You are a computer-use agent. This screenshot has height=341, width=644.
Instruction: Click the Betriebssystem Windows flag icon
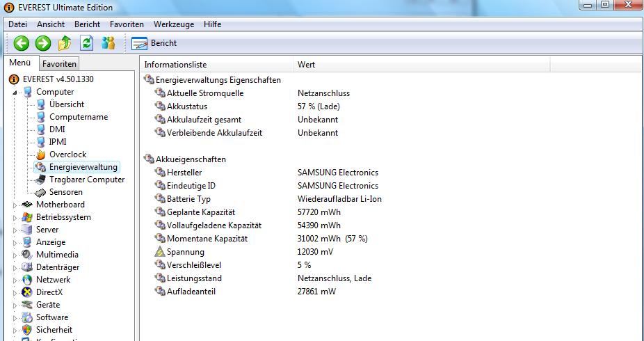point(27,217)
